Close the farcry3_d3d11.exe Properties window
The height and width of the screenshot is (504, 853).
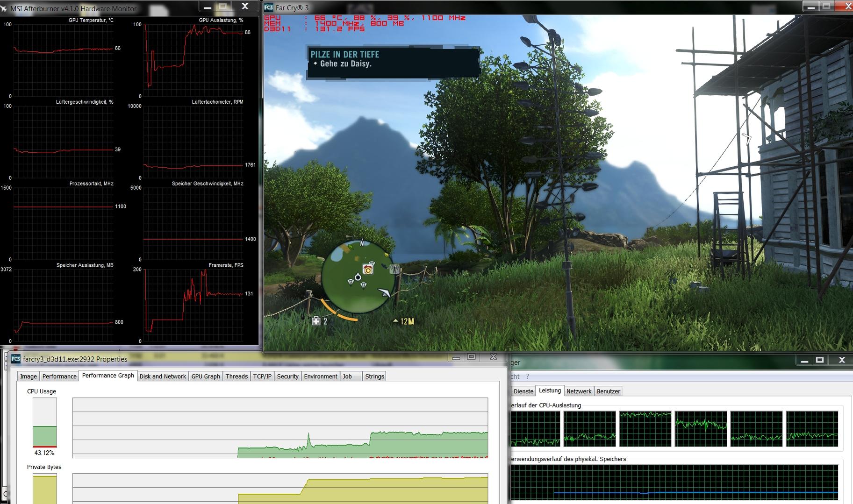coord(493,357)
